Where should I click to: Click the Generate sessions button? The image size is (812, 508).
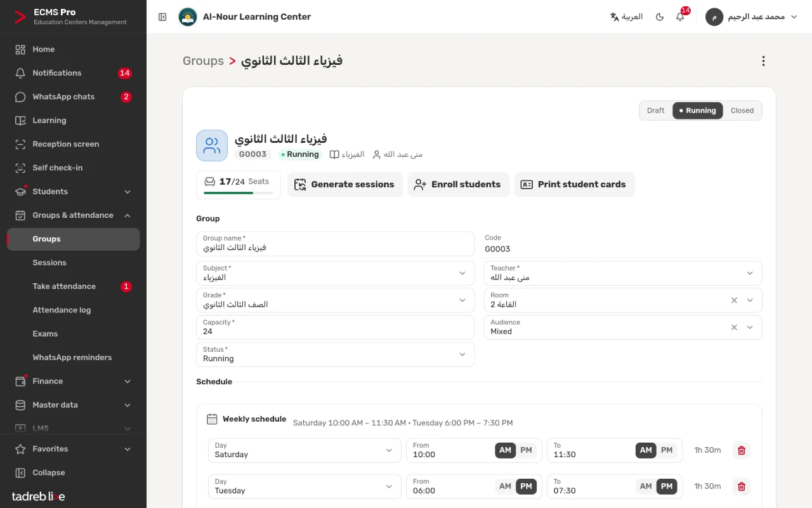click(345, 185)
